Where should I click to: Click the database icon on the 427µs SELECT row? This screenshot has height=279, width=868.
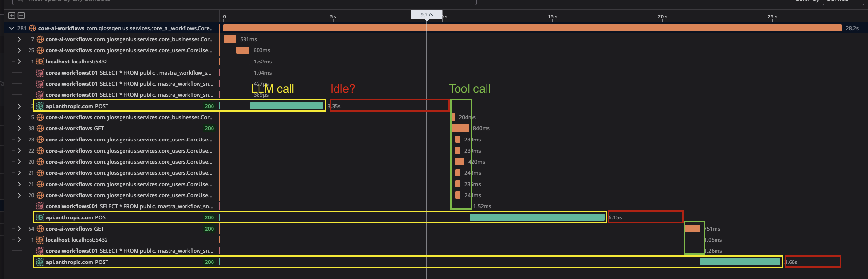[40, 84]
